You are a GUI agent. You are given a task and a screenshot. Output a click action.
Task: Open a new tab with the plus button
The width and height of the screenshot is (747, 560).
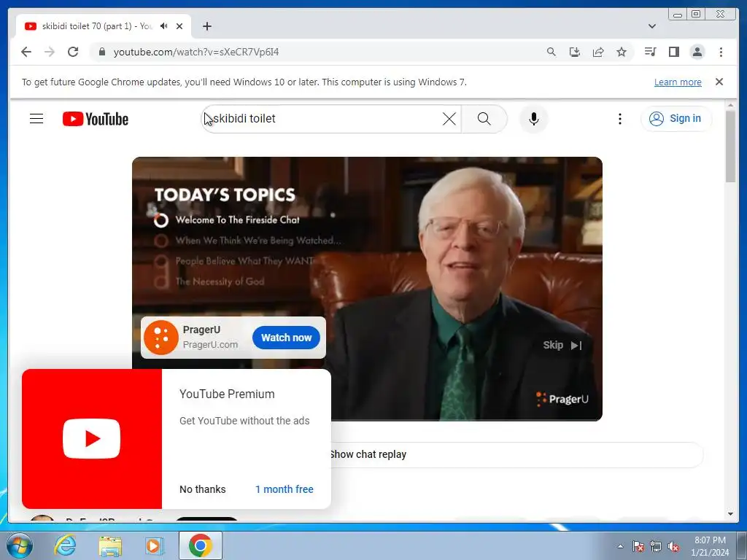[x=206, y=26]
